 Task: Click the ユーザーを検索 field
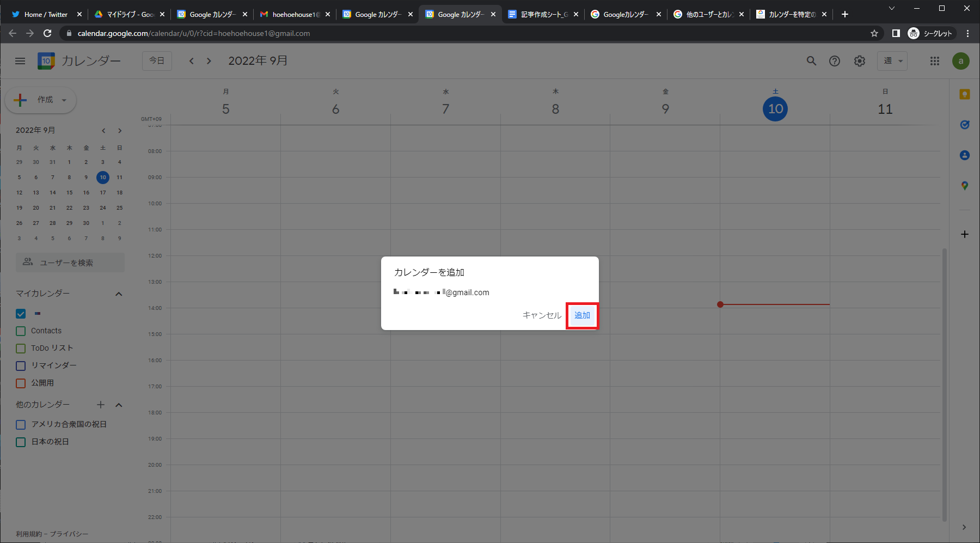tap(70, 263)
